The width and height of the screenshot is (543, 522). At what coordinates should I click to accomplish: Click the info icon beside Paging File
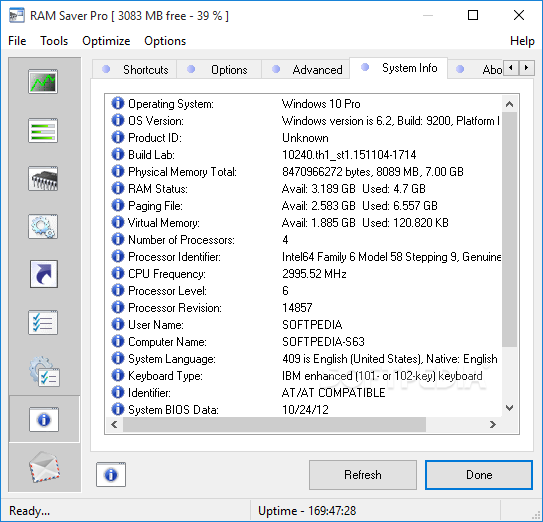(118, 205)
